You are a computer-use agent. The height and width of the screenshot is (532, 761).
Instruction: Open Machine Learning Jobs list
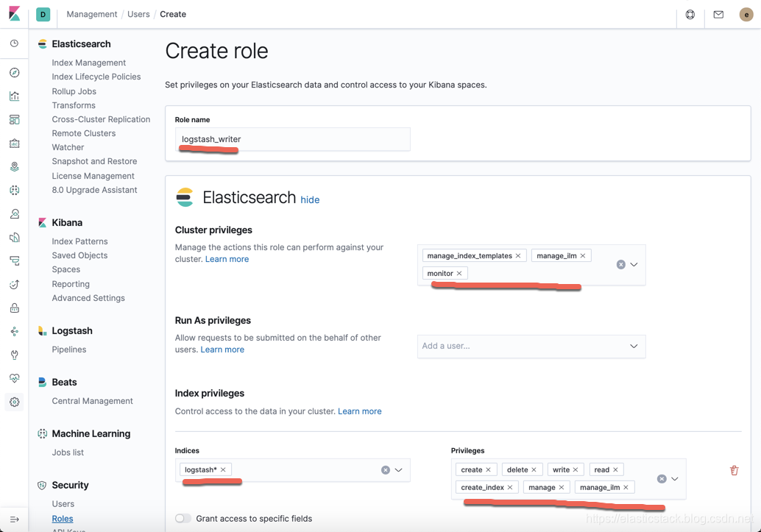[x=68, y=453]
